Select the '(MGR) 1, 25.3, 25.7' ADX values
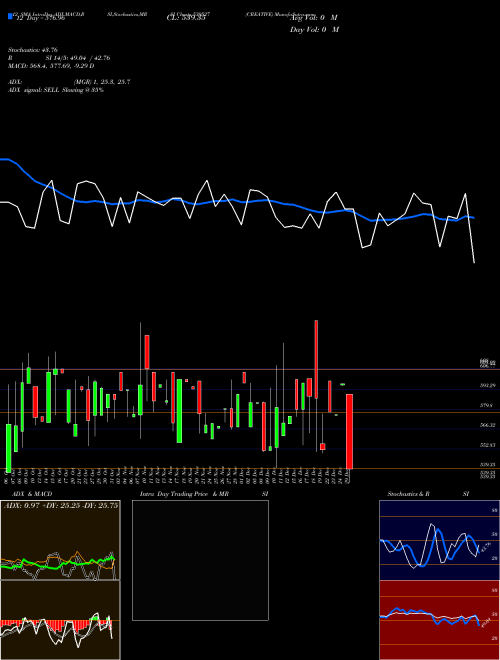The width and height of the screenshot is (500, 660). tap(101, 82)
